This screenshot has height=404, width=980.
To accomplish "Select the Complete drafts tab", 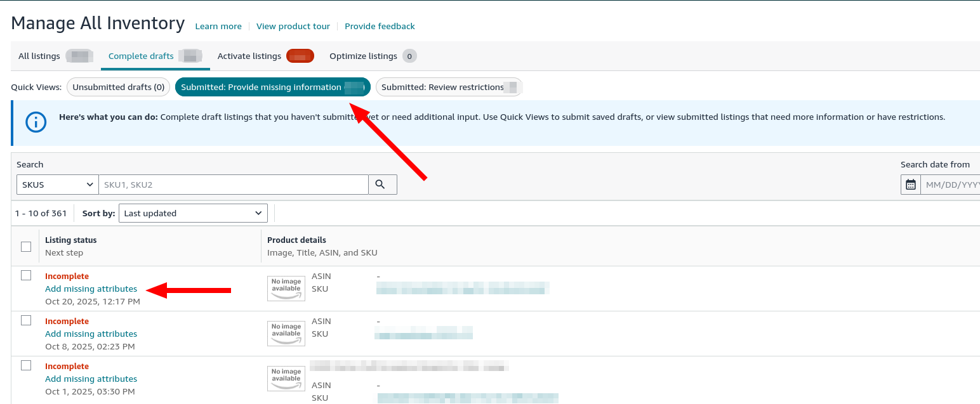I will pos(140,56).
